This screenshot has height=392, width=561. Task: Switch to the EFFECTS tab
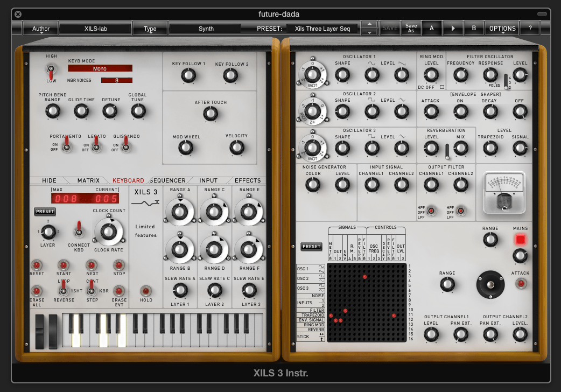pos(248,180)
